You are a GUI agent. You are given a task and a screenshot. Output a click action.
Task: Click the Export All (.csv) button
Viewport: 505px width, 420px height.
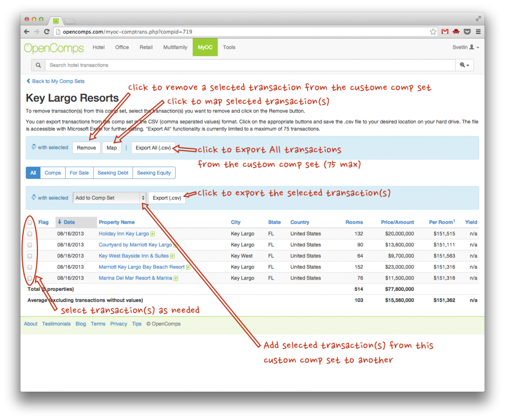coord(153,148)
